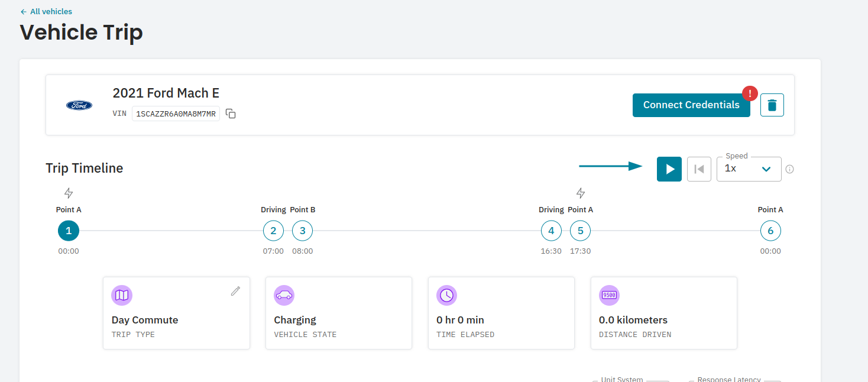Play the trip timeline

(669, 169)
